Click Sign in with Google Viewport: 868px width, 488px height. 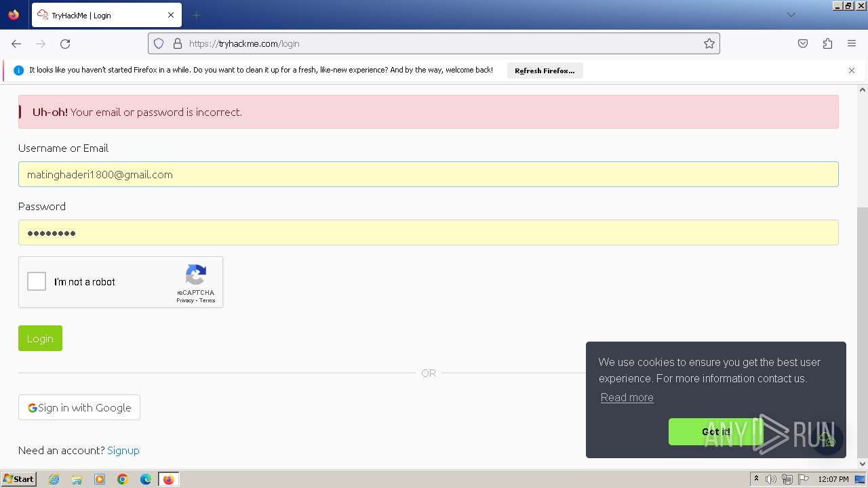(79, 407)
